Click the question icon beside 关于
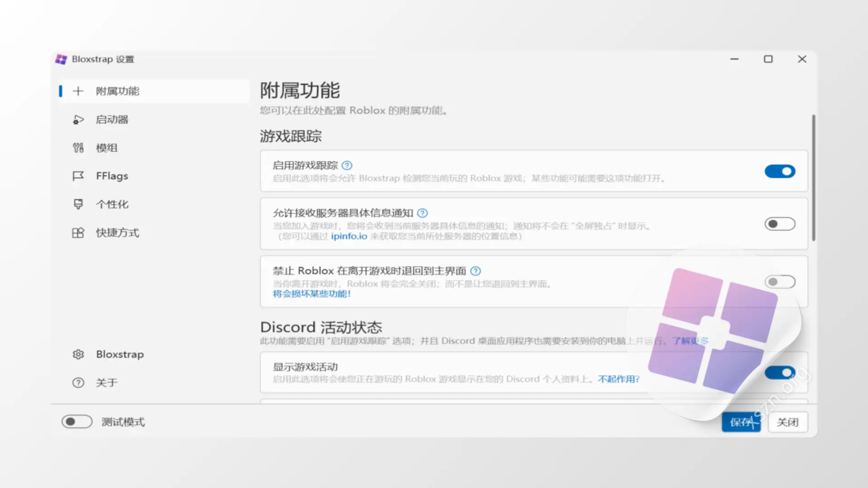 (78, 383)
